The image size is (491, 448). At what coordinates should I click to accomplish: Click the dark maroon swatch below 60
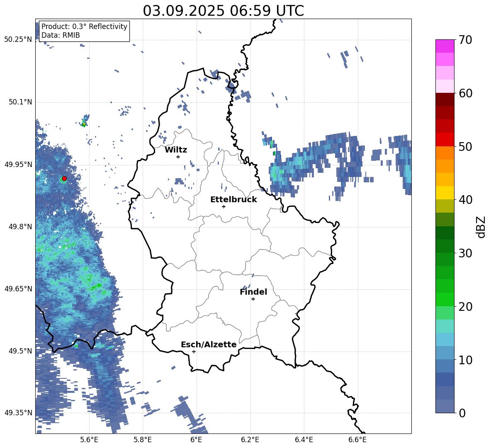445,99
